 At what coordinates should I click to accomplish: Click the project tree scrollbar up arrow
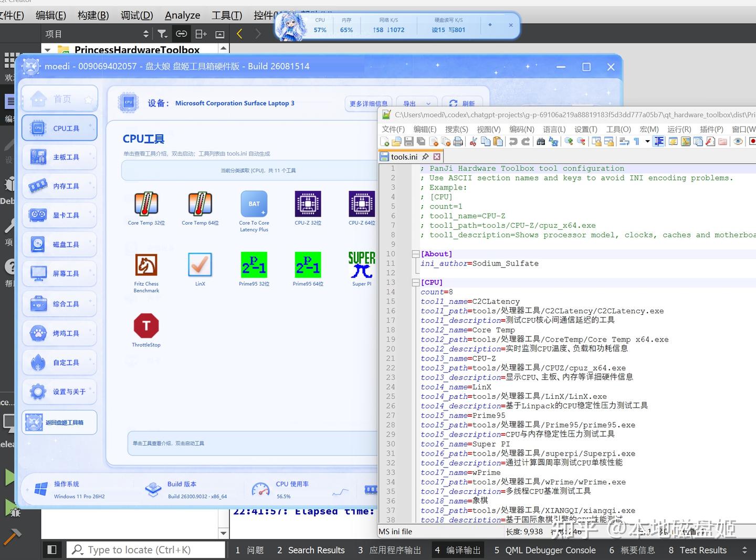coord(224,48)
